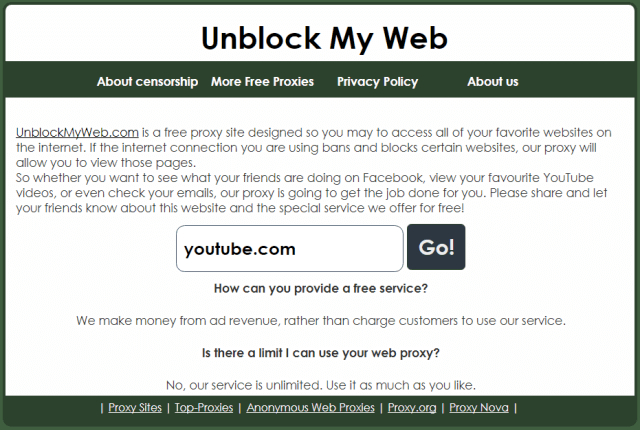
Task: Open the Proxy Sites footer link
Action: pos(135,408)
